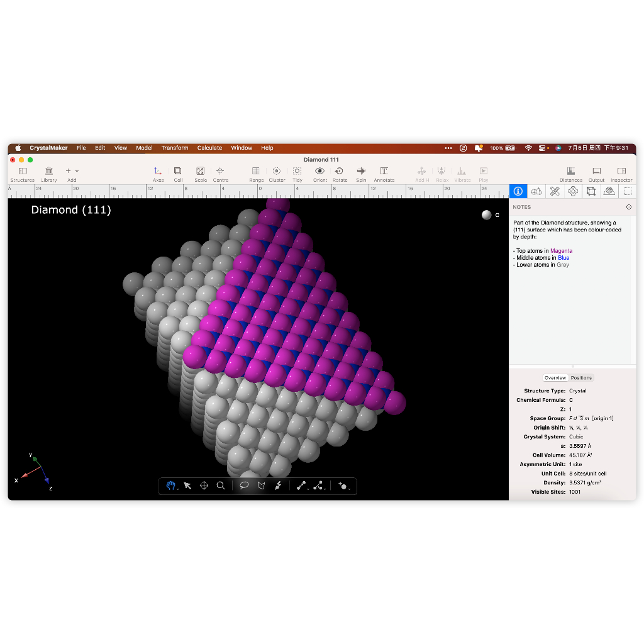Select the magnifier zoom tool

click(221, 486)
